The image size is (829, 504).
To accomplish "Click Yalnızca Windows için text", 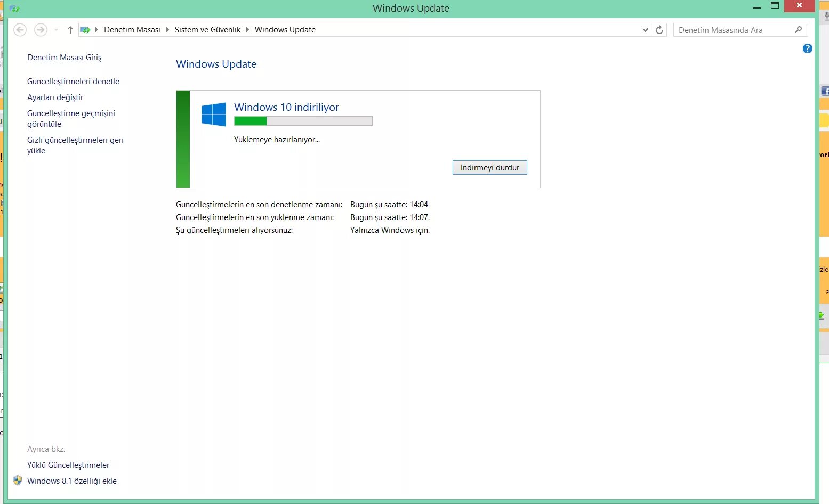I will [x=390, y=230].
